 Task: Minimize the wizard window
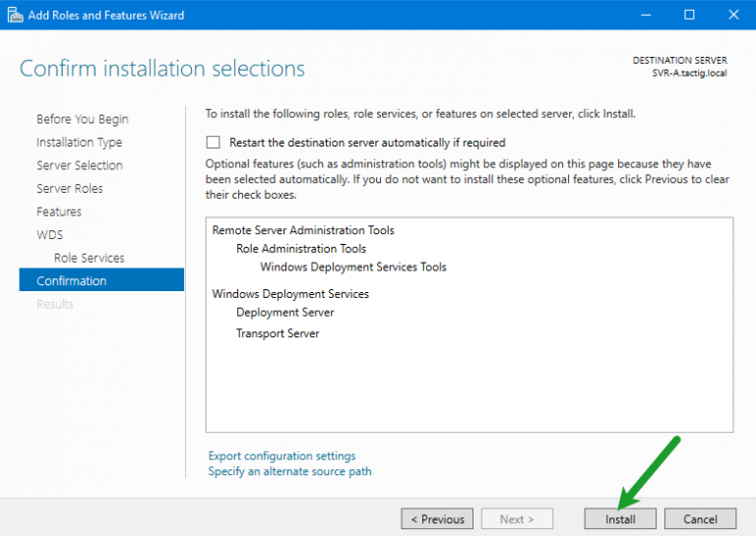tap(646, 15)
